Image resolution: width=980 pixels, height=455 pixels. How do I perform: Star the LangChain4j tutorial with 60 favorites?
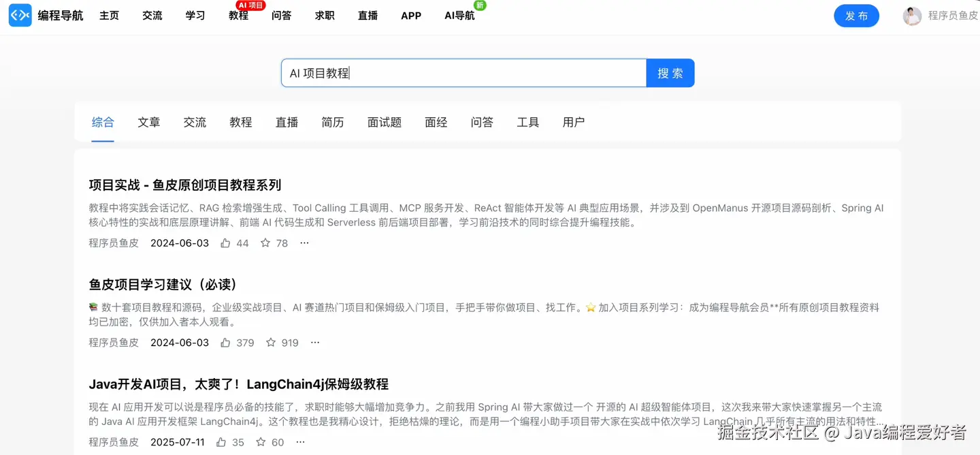(x=261, y=442)
